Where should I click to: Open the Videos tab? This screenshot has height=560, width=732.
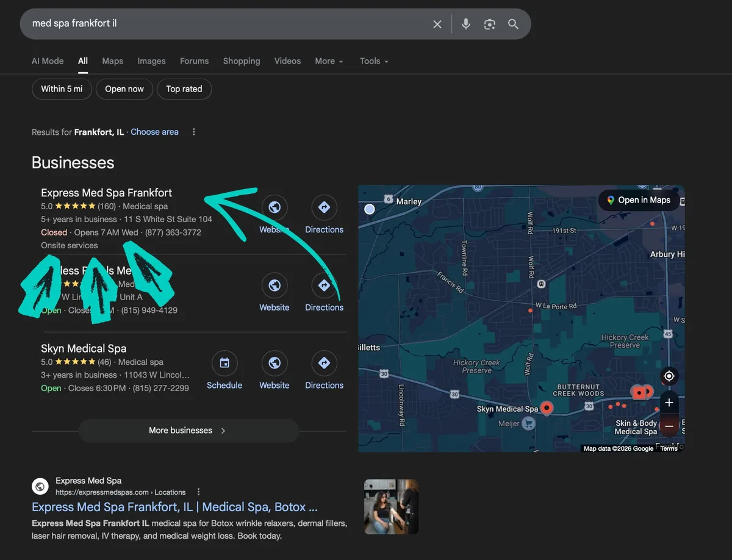point(287,61)
